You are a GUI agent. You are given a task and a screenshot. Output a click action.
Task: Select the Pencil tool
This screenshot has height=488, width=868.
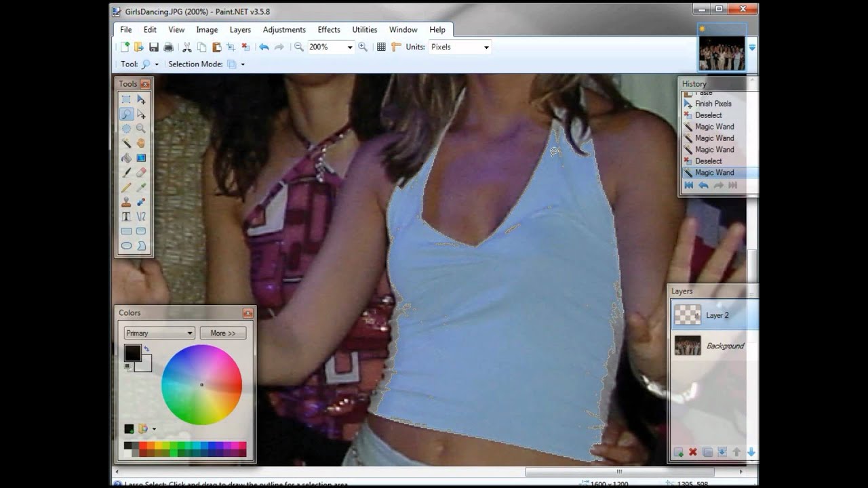(x=126, y=187)
